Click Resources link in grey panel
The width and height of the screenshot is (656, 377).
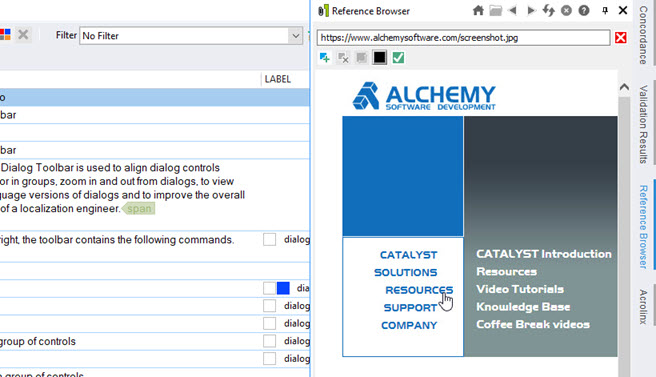tap(506, 272)
